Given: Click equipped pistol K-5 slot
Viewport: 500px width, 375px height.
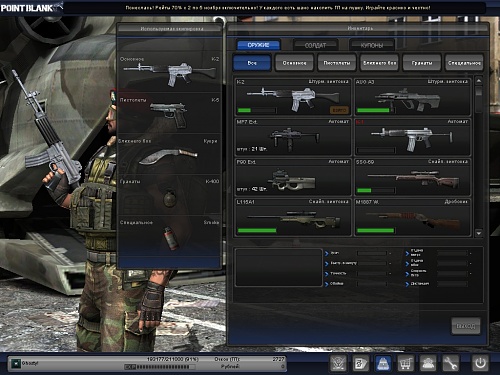Looking at the screenshot, I should [169, 113].
